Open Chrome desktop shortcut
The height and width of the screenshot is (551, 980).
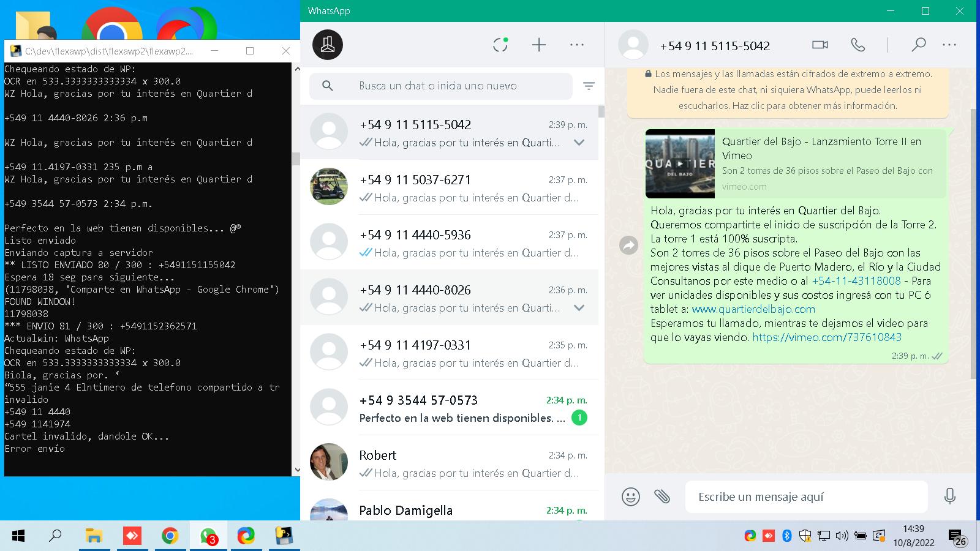tap(111, 24)
